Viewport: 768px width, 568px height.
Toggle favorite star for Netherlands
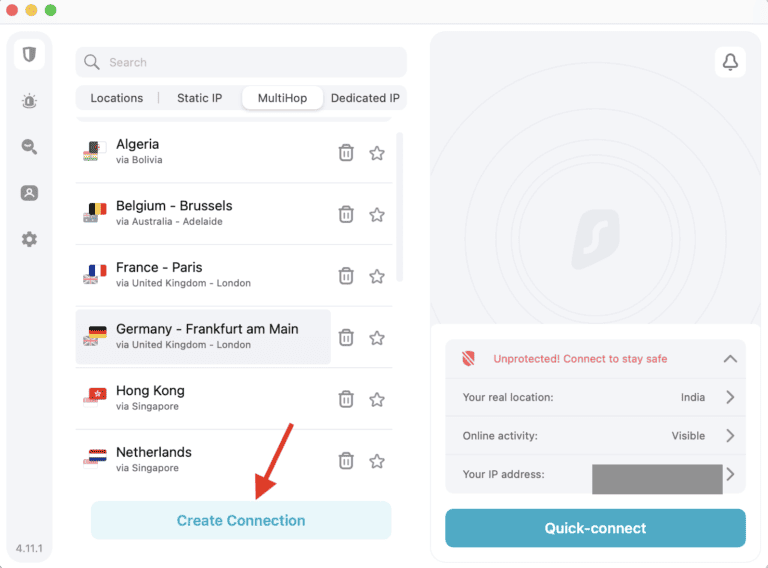click(x=377, y=461)
